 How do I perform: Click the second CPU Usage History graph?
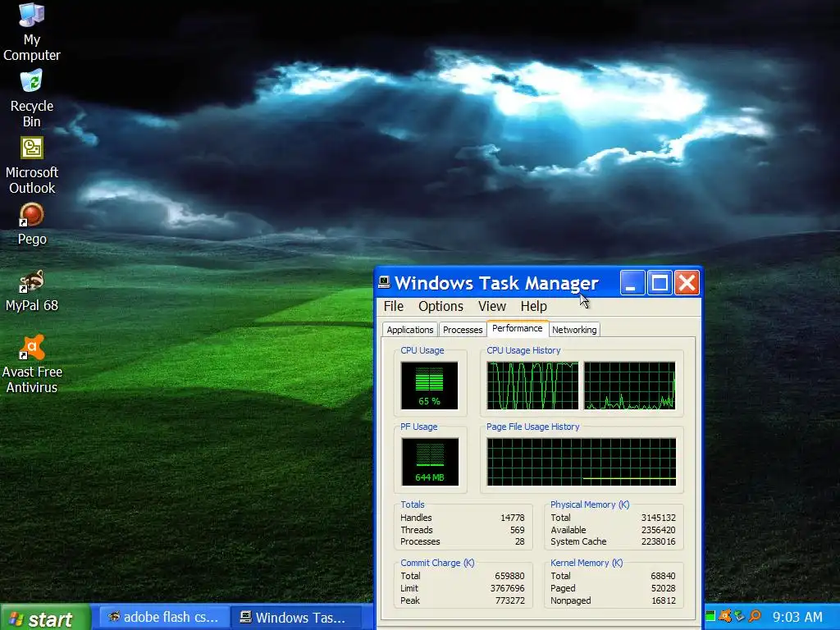click(x=629, y=386)
